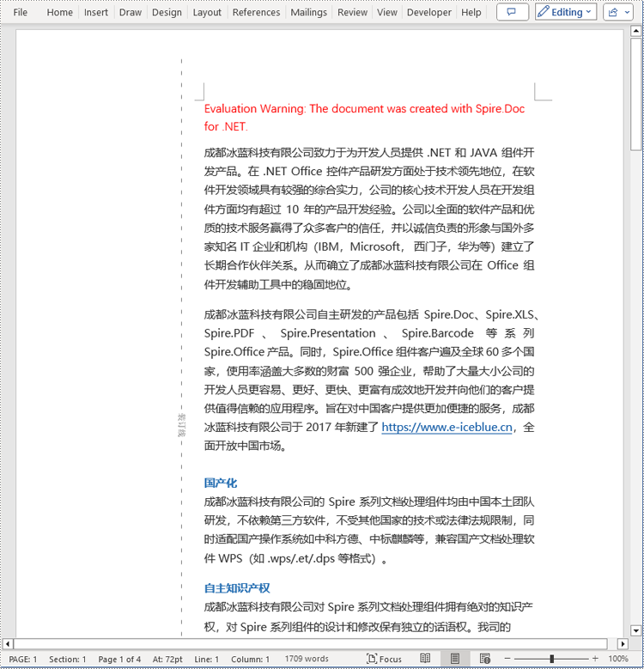
Task: Click the 国产化 heading
Action: (x=221, y=483)
